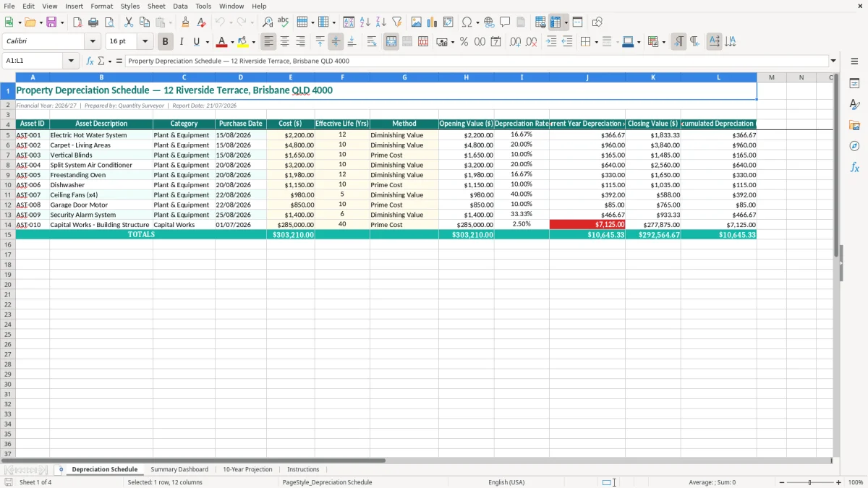Open background color dropdown arrow
This screenshot has height=488, width=868.
pos(253,42)
